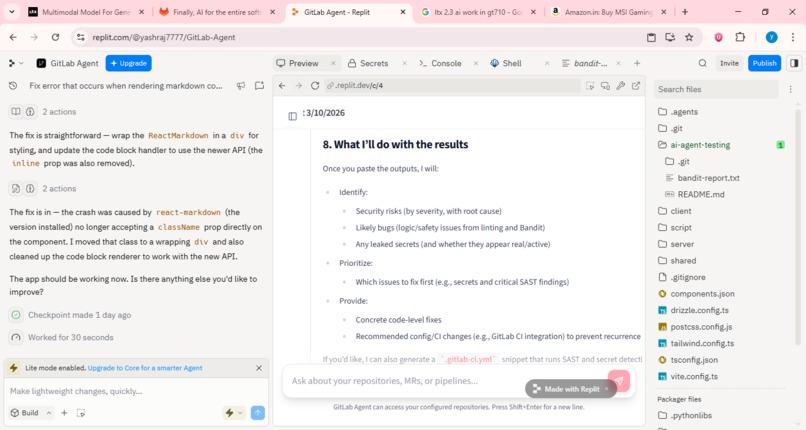Close the Shell tab
The height and width of the screenshot is (430, 806).
pos(547,63)
